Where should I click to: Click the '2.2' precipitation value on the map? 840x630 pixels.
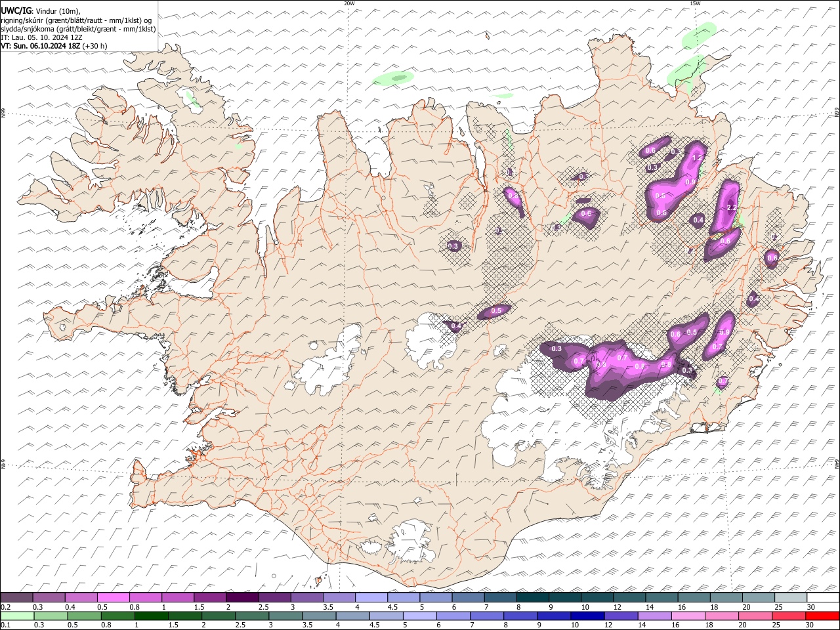(x=733, y=207)
